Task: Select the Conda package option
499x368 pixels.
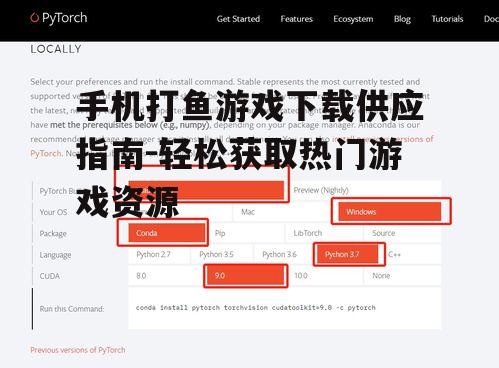Action: point(167,233)
